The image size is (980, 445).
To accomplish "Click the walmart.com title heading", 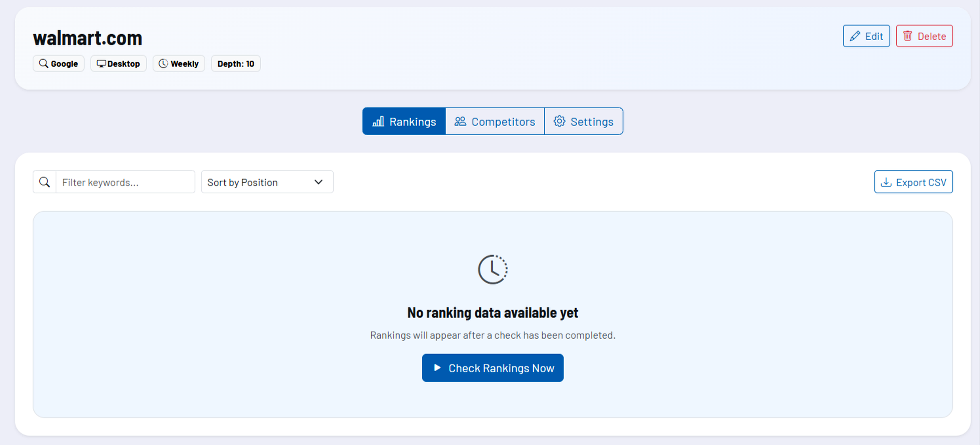I will click(88, 38).
